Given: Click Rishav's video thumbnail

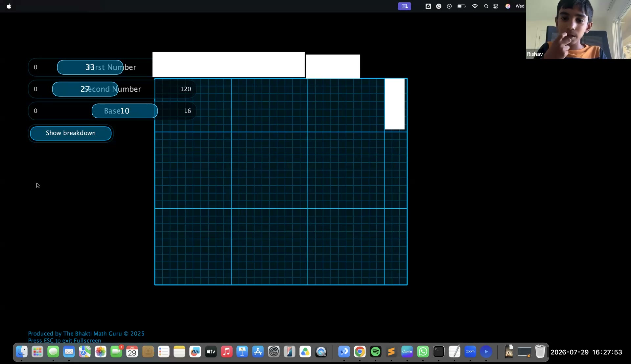Looking at the screenshot, I should (x=578, y=30).
